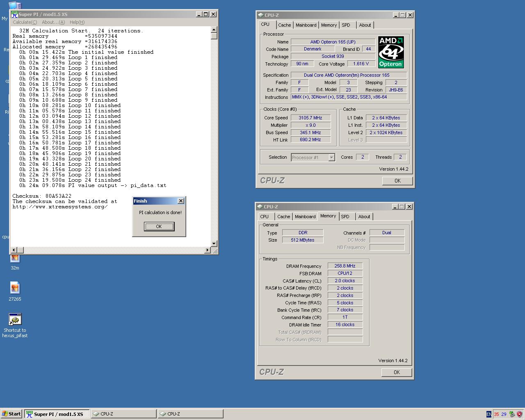Click Super PI vertical scrollbar up arrow
The width and height of the screenshot is (525, 420).
pyautogui.click(x=214, y=30)
